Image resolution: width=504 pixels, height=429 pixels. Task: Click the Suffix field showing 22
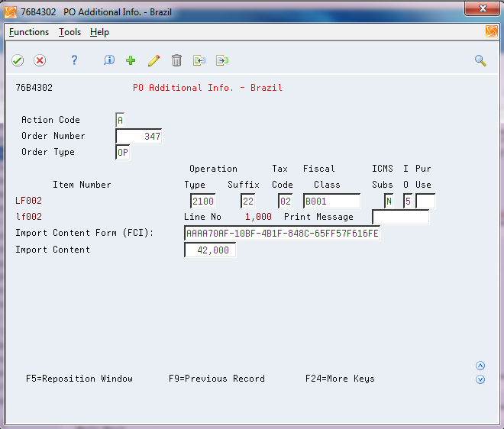[248, 202]
